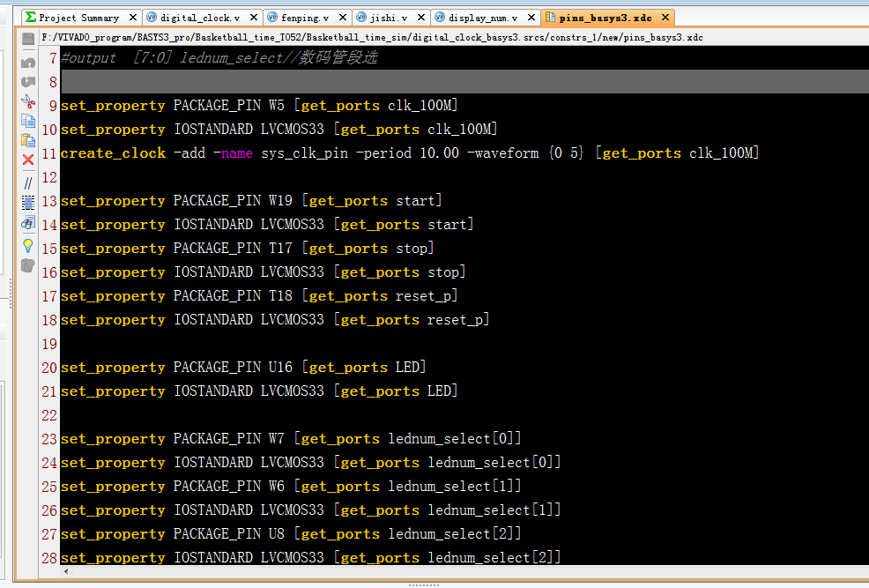The height and width of the screenshot is (588, 869).
Task: Click line number 19 in the gutter
Action: 49,344
